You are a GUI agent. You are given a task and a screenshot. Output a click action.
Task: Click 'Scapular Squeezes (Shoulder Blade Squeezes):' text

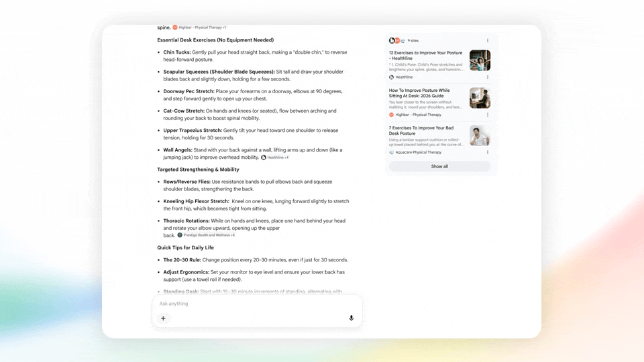tap(219, 72)
